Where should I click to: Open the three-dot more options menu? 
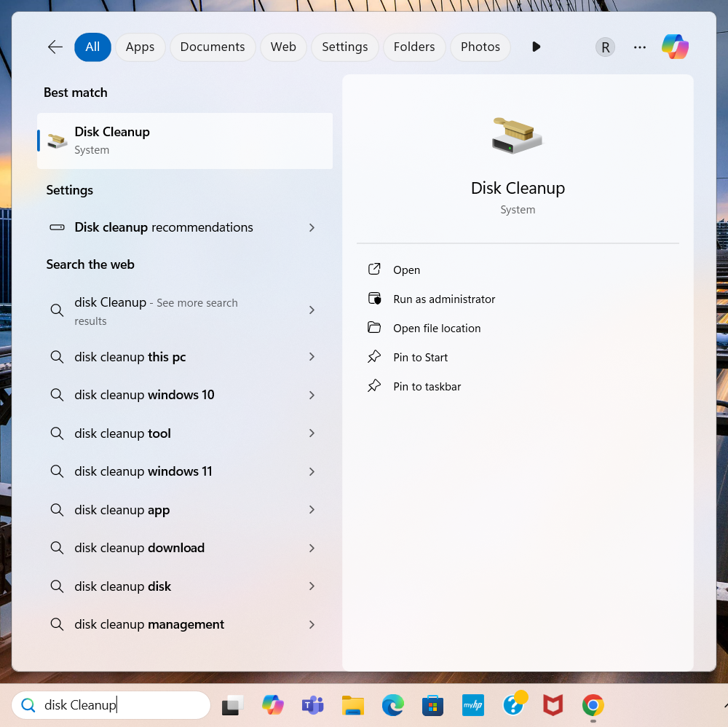[640, 47]
